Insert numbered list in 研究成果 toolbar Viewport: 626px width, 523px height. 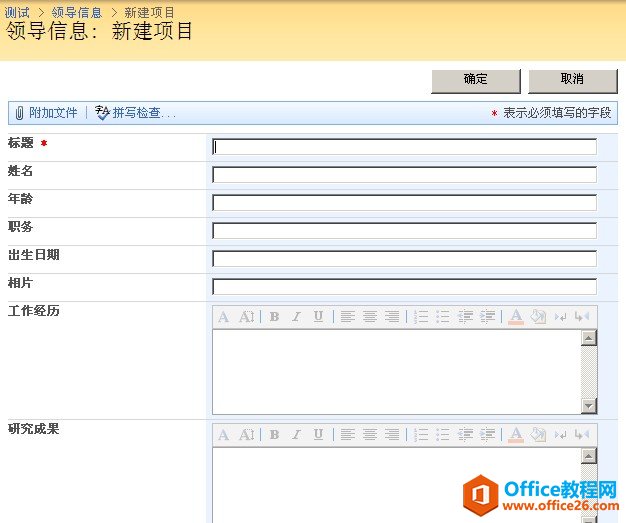421,435
